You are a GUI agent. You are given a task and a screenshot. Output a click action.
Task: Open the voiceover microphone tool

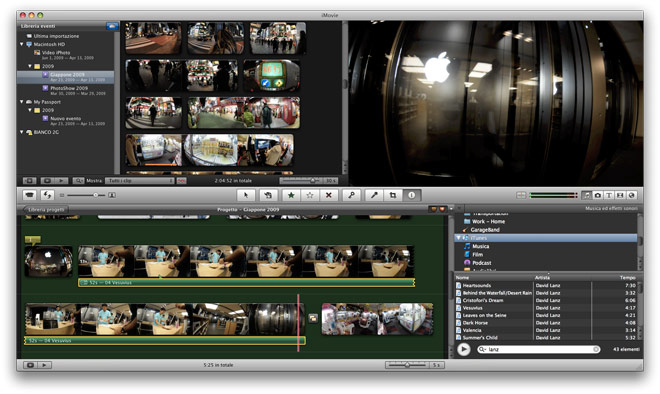[x=374, y=195]
